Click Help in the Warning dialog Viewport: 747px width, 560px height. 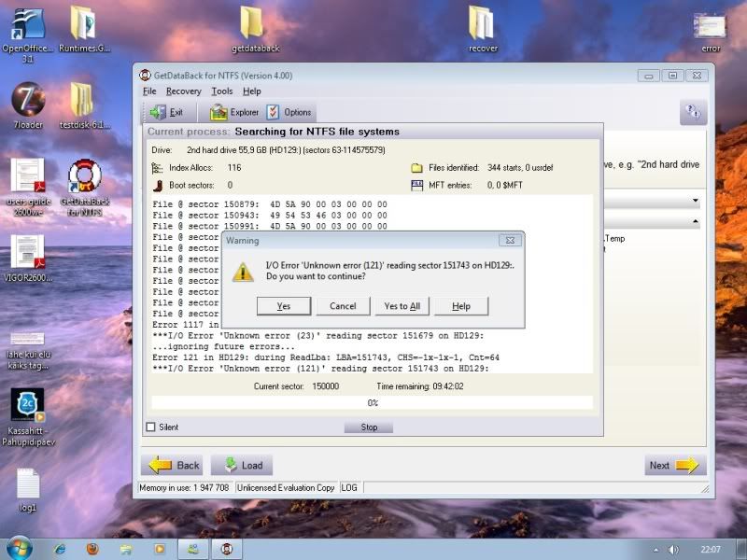pyautogui.click(x=461, y=306)
